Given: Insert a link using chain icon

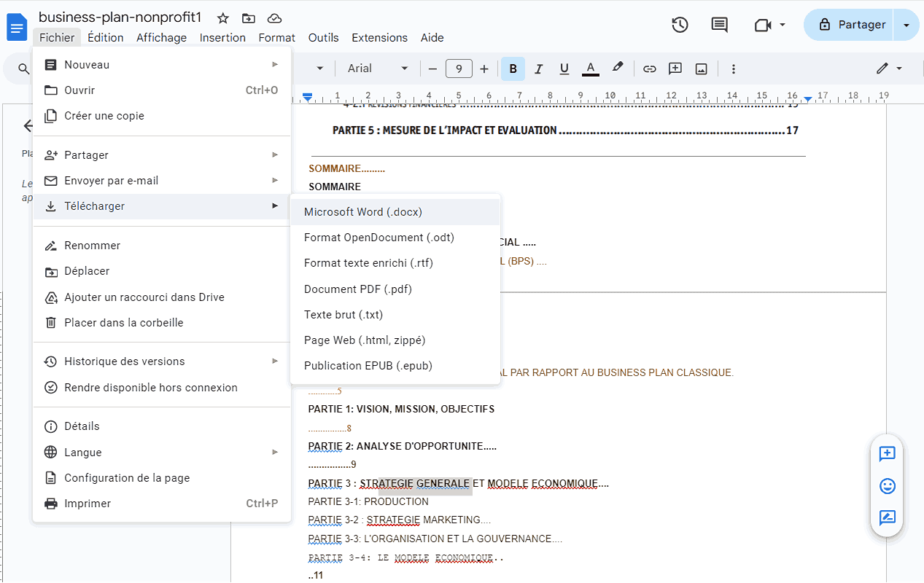Looking at the screenshot, I should [x=649, y=69].
